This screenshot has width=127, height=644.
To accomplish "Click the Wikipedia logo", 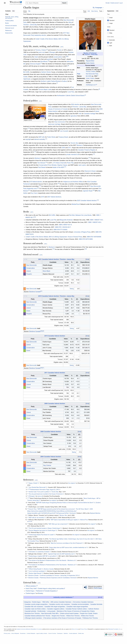I will (x=16, y=3).
